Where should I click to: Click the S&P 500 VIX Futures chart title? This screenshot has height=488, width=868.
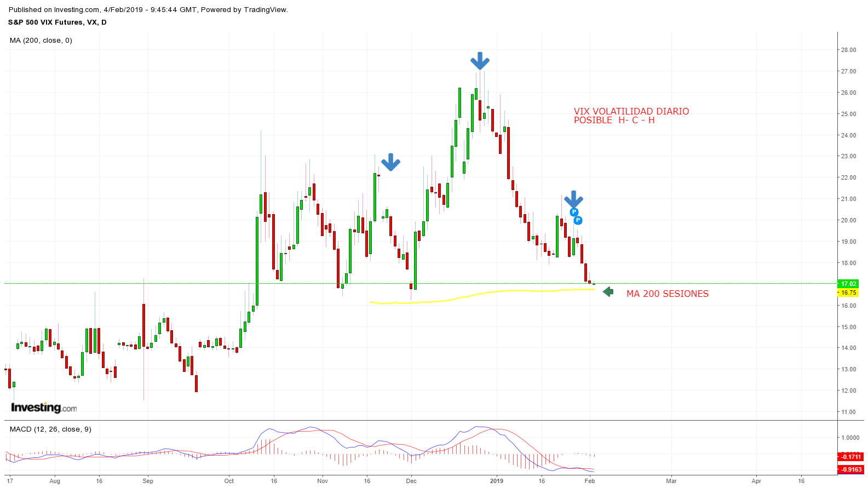pos(57,22)
